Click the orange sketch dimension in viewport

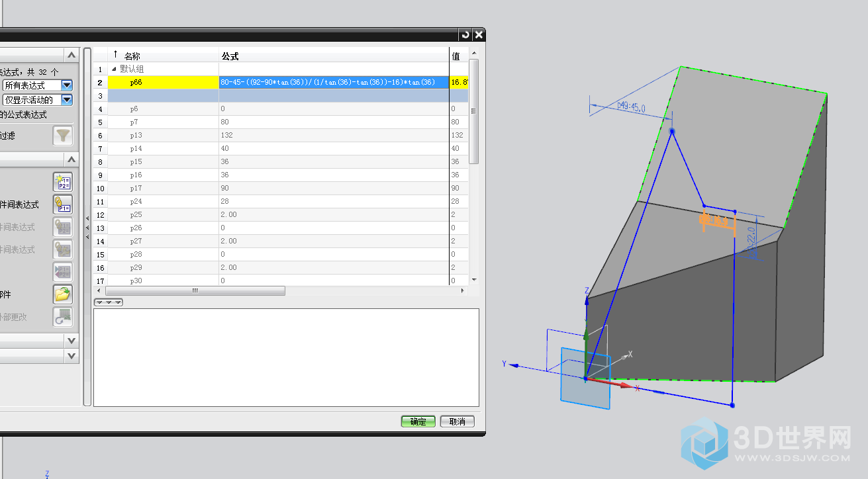click(x=718, y=222)
